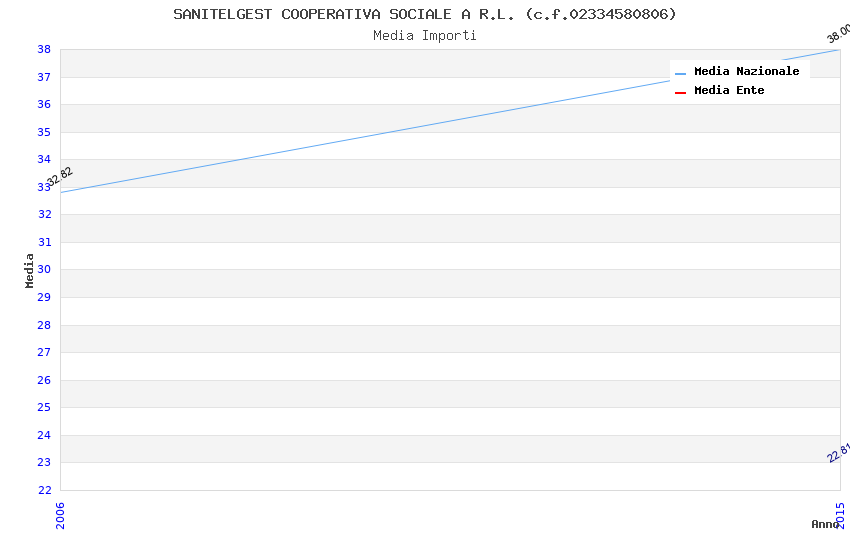Click the 'Media Importi' subtitle
The width and height of the screenshot is (850, 550).
coord(425,36)
